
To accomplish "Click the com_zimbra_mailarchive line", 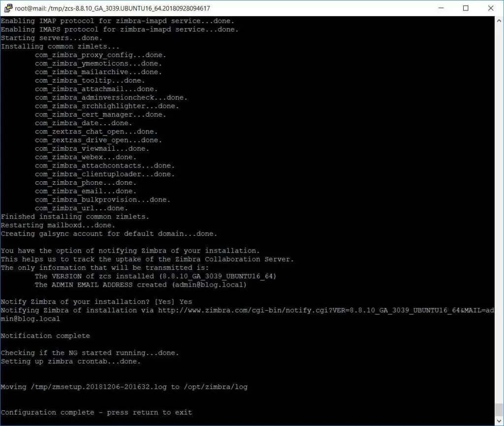I will pos(98,72).
